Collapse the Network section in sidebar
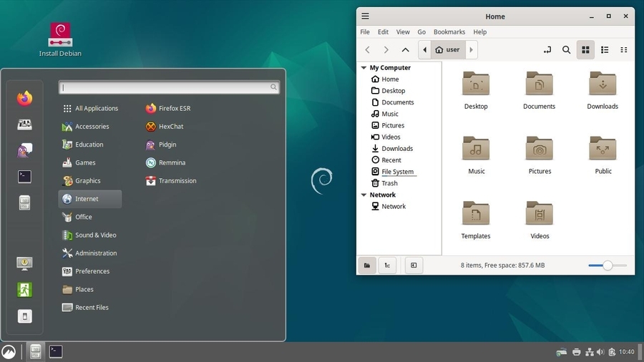Screen dimensions: 644x362 coord(364,195)
